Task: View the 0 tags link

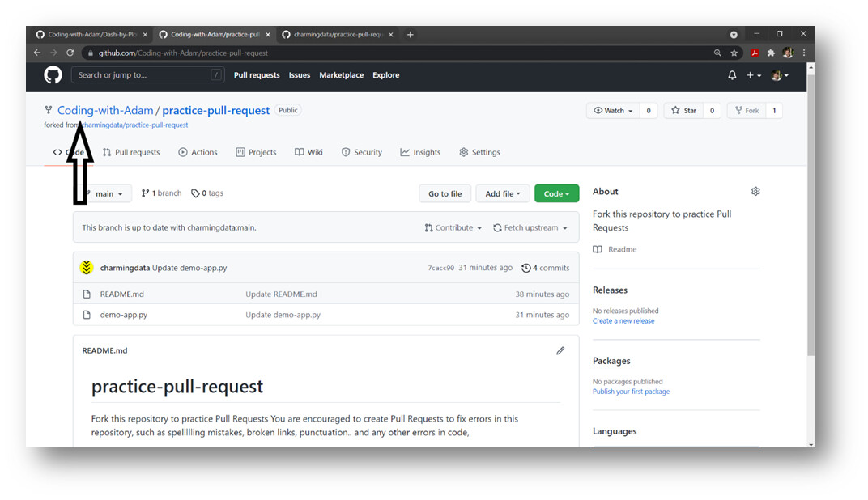Action: 207,193
